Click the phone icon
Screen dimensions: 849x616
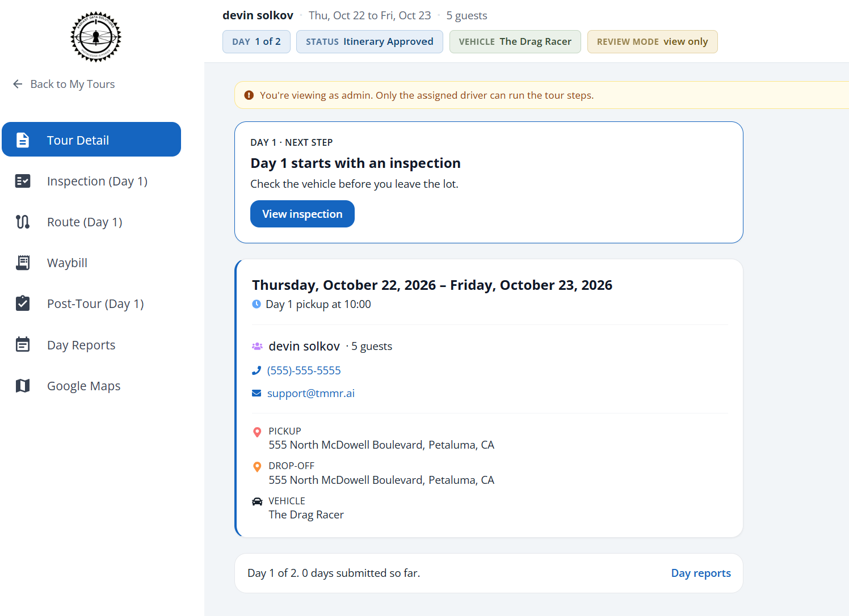(257, 370)
